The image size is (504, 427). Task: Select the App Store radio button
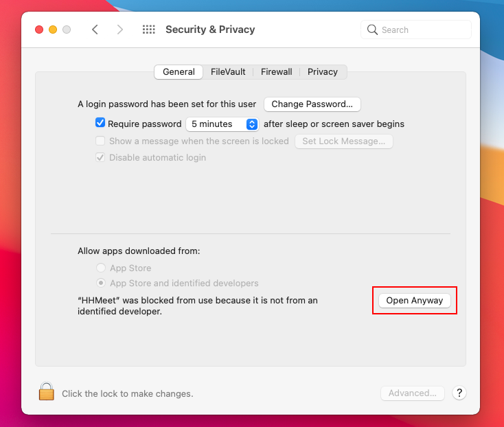101,268
